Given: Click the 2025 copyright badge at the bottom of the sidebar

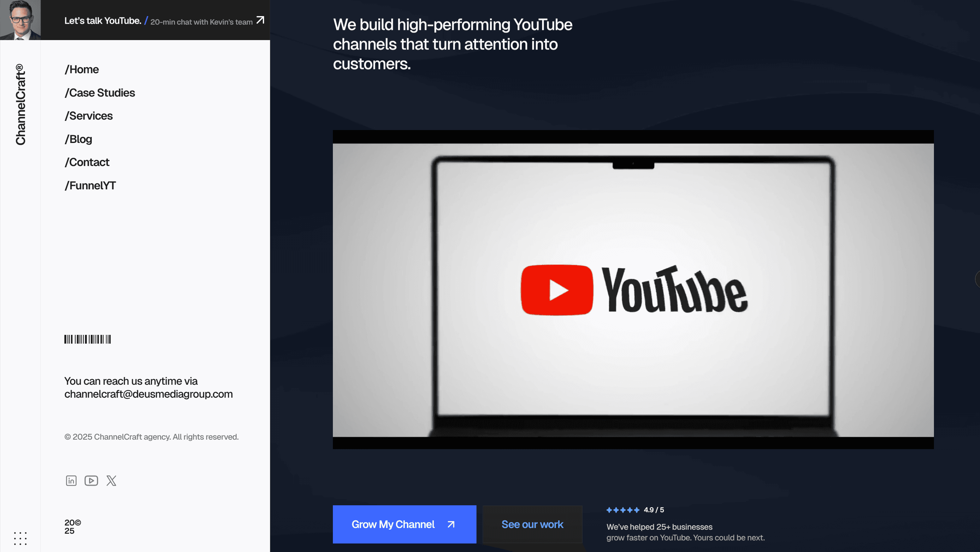Looking at the screenshot, I should 72,526.
